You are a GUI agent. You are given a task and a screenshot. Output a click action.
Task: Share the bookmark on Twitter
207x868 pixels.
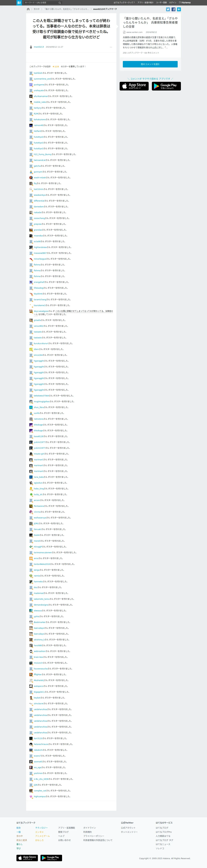pos(168,9)
